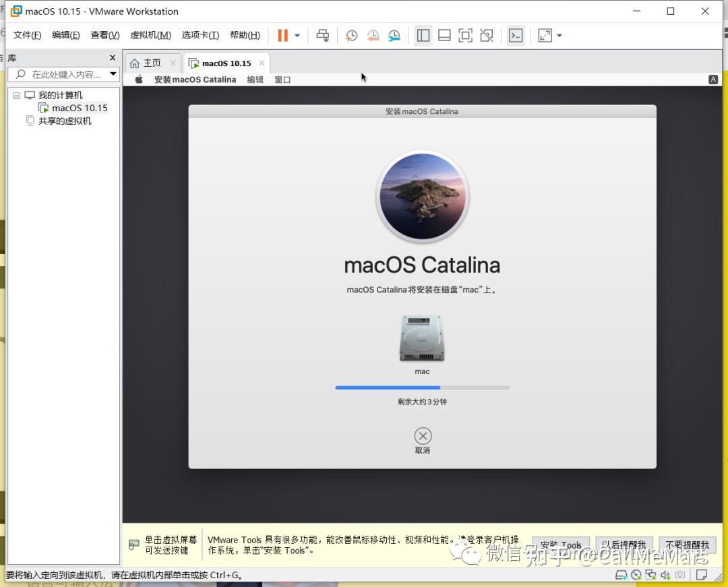The height and width of the screenshot is (587, 728).
Task: Click the message log note icon
Action: (702, 576)
